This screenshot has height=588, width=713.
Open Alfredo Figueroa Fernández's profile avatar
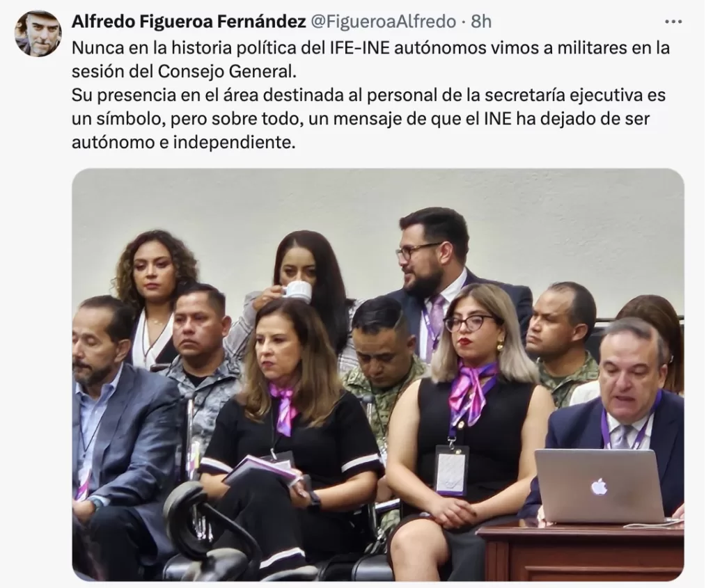pos(38,33)
